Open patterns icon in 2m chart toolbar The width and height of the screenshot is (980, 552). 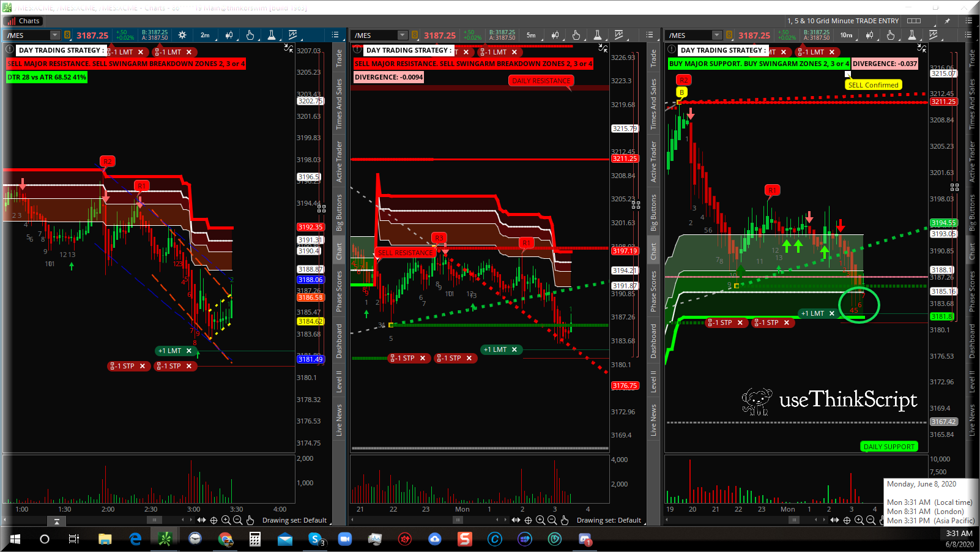click(x=293, y=35)
